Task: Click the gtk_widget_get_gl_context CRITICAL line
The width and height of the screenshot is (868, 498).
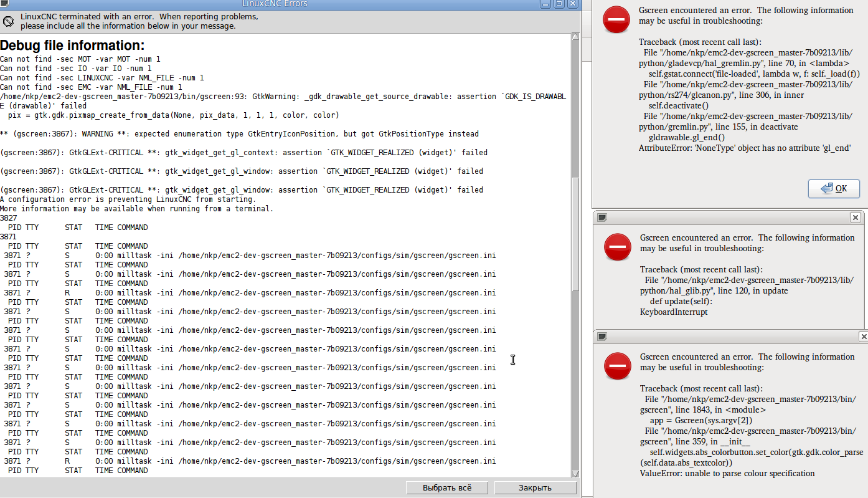Action: pyautogui.click(x=243, y=153)
